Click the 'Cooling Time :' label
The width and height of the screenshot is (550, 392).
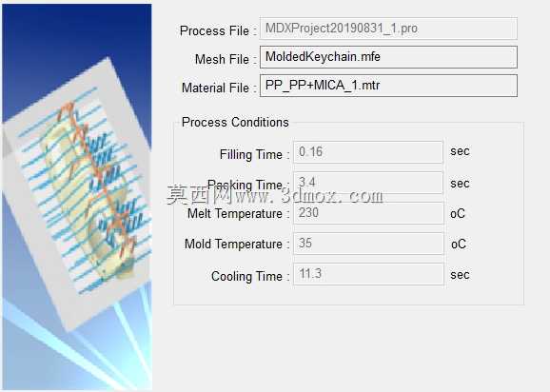click(x=249, y=276)
